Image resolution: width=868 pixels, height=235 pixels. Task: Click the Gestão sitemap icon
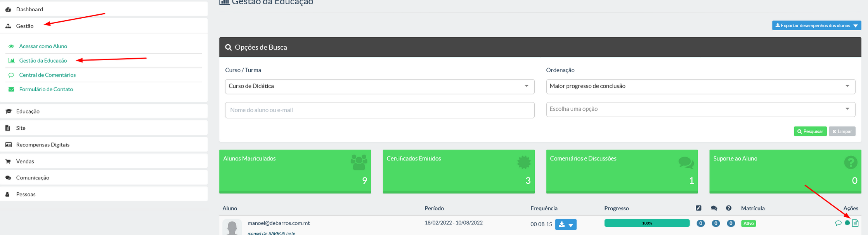[x=8, y=26]
